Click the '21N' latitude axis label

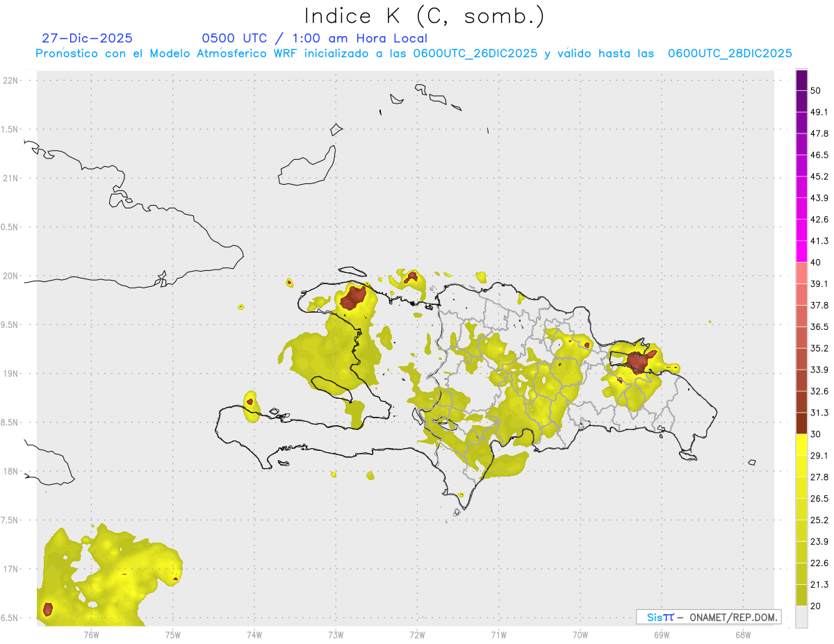click(x=11, y=178)
